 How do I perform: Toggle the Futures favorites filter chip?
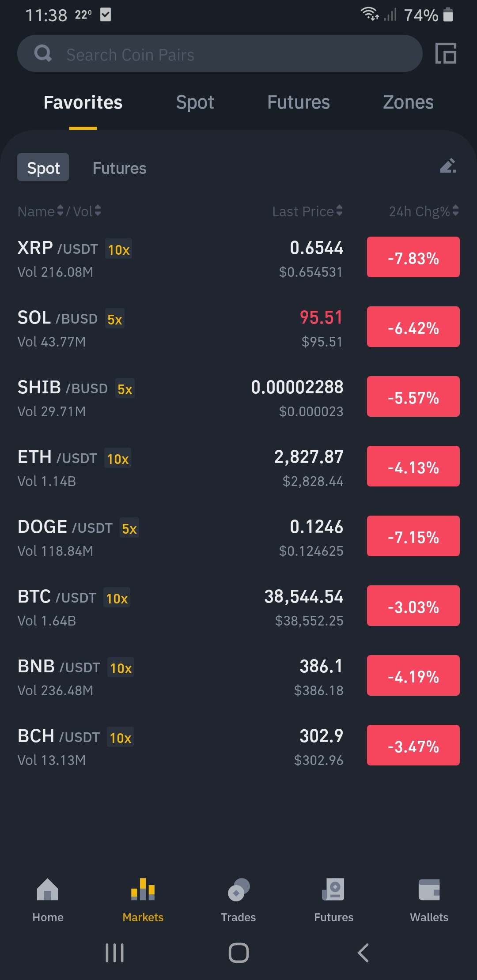[x=119, y=168]
